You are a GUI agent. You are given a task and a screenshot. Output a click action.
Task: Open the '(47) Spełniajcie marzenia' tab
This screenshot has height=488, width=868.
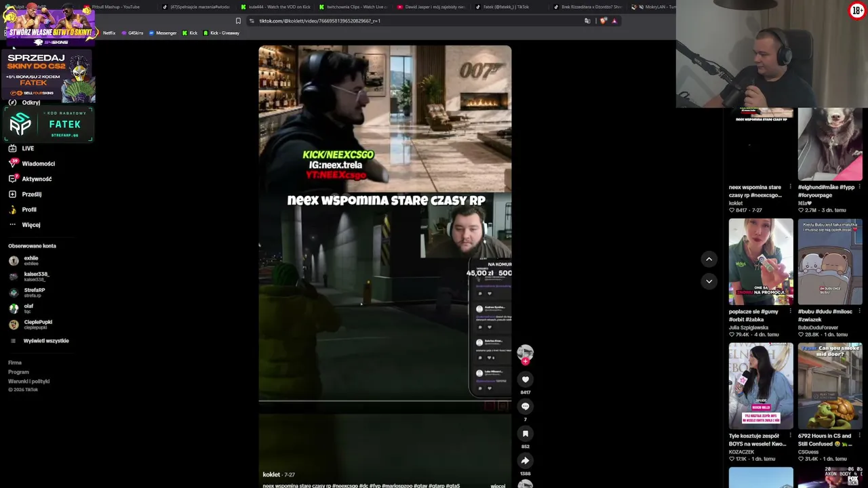click(x=197, y=7)
